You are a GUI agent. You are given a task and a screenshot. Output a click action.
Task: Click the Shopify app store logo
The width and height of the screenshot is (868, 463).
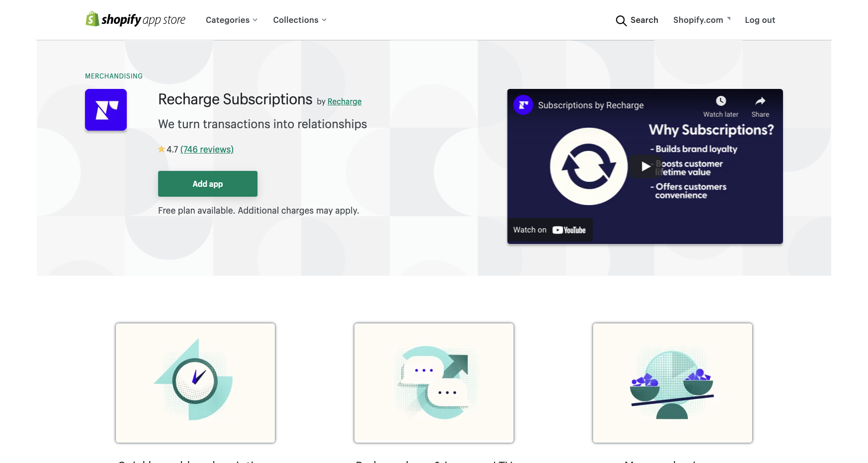[135, 19]
